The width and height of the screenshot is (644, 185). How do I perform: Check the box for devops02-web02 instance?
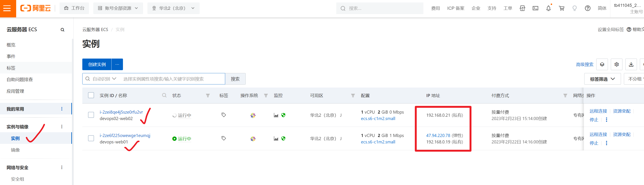pyautogui.click(x=91, y=115)
